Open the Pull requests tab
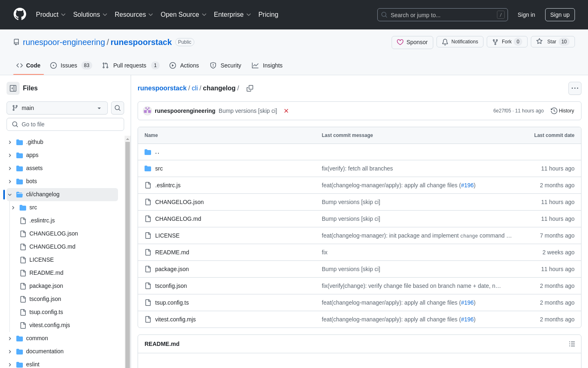 (131, 65)
